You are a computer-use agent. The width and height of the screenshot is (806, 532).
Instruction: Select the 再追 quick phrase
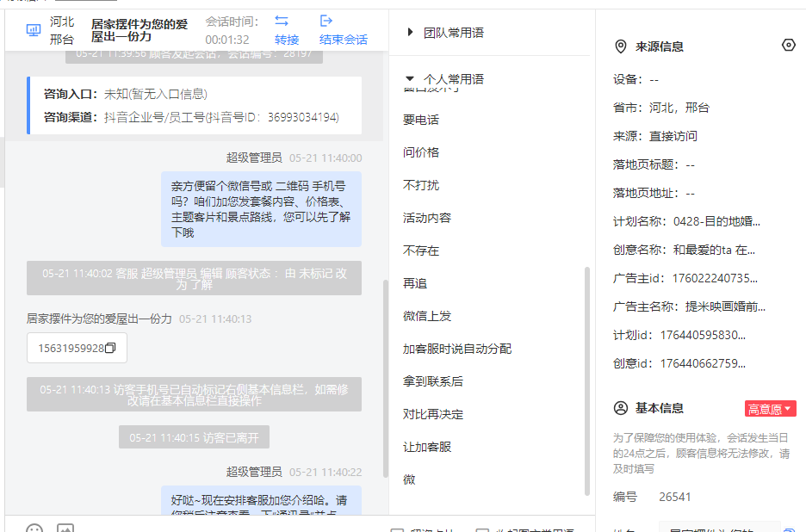pyautogui.click(x=415, y=283)
